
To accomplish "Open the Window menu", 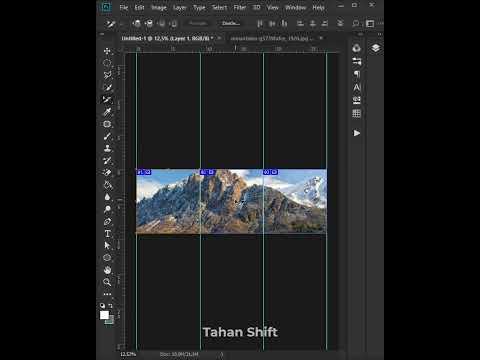I will tap(295, 7).
